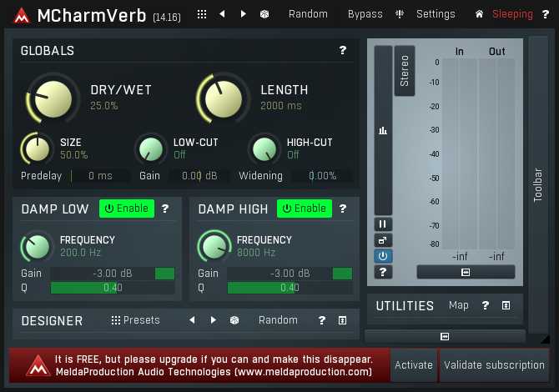Open the presets grid in title bar

tap(201, 14)
